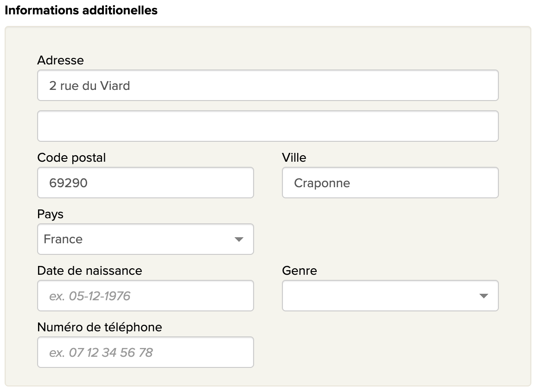The height and width of the screenshot is (392, 536).
Task: Expand the empty Genre dropdown
Action: [390, 296]
